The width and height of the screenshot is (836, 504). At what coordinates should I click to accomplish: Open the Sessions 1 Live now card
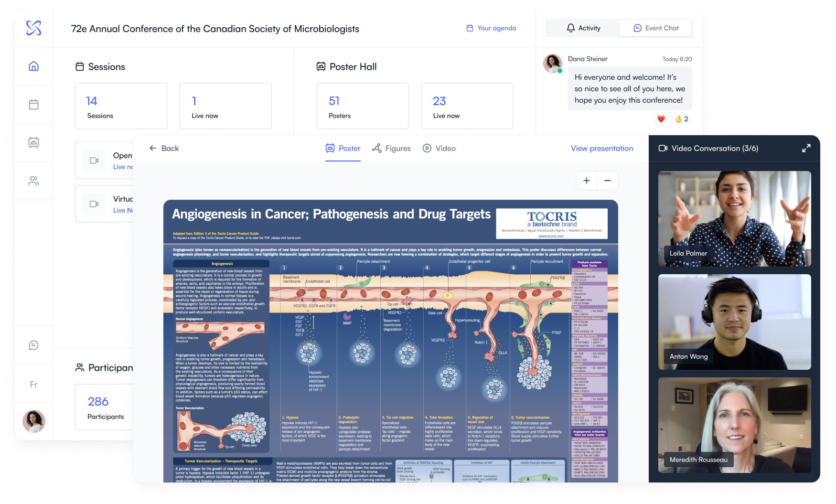(x=225, y=106)
